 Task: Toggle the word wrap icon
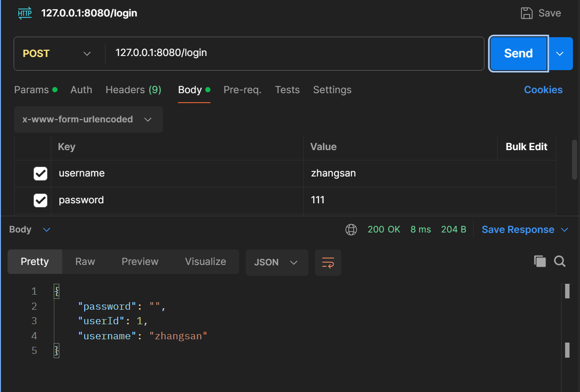pos(328,263)
